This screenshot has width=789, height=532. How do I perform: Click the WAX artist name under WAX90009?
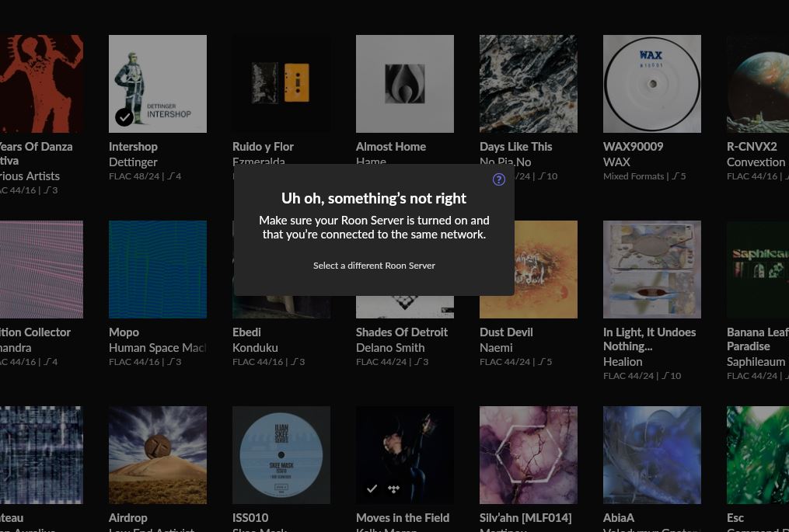(x=617, y=162)
